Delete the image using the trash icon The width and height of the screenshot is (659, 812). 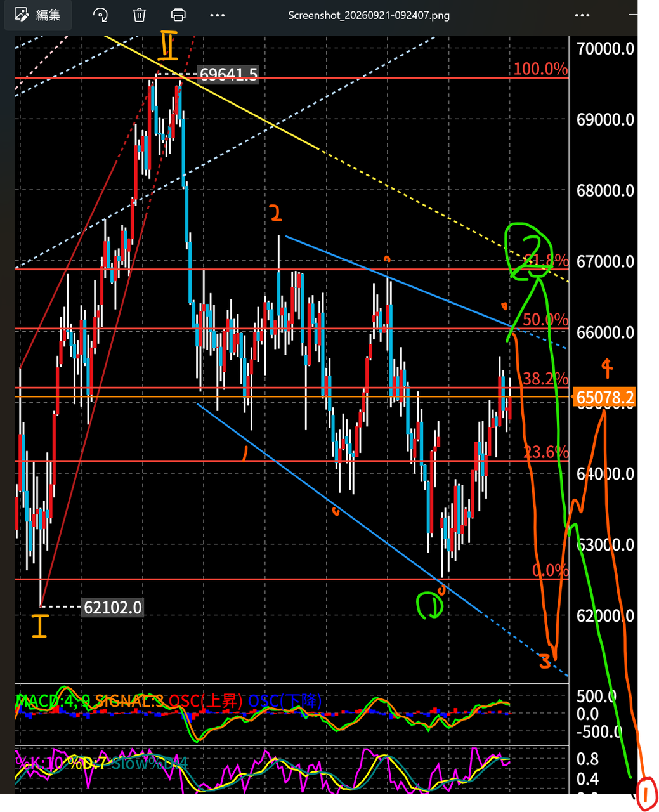coord(140,15)
